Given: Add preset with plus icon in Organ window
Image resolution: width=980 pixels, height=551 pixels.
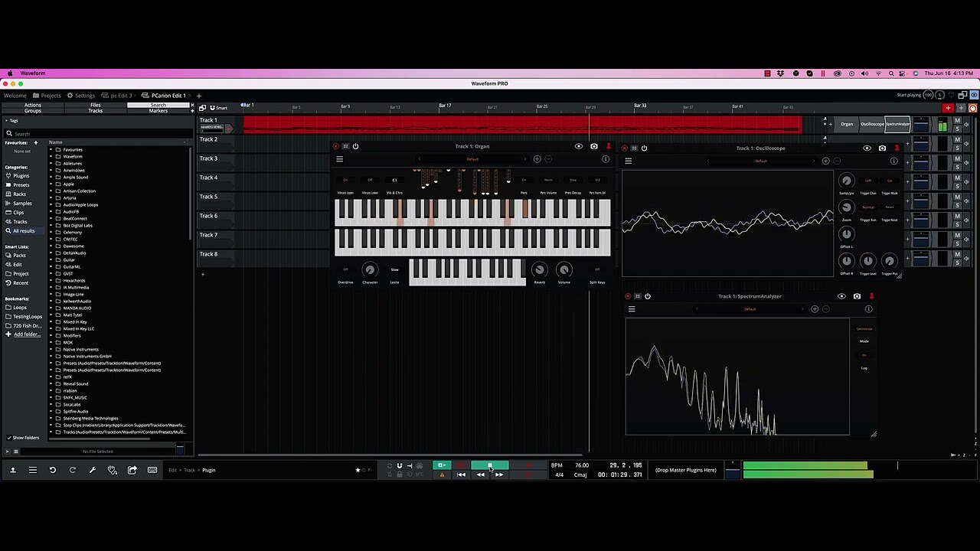Looking at the screenshot, I should click(x=537, y=159).
